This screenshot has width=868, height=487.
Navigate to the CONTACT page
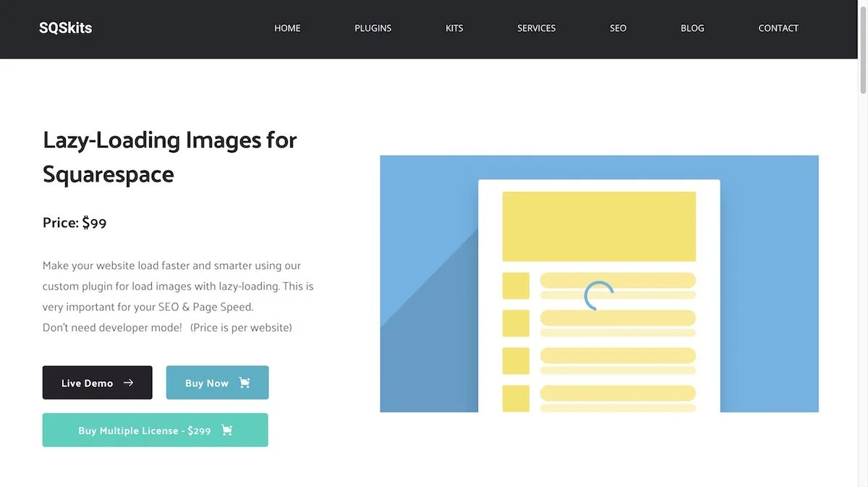point(778,28)
